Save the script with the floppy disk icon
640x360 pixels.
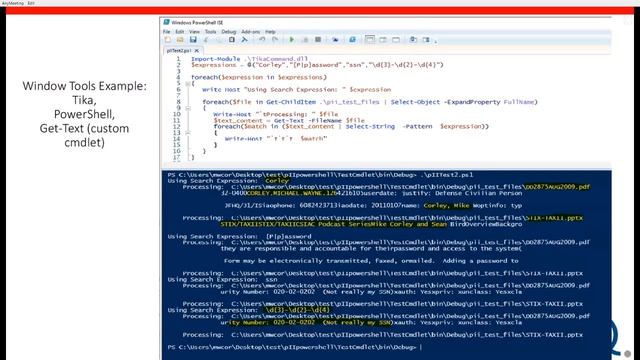click(193, 40)
